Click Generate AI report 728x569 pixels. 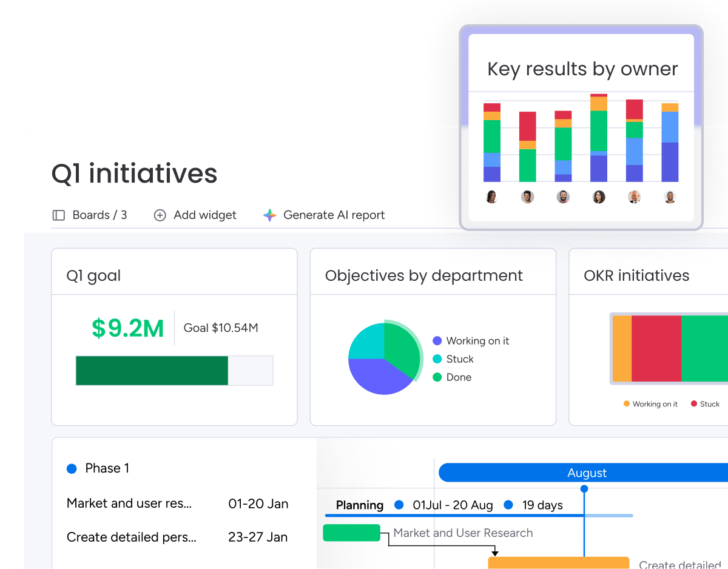334,215
